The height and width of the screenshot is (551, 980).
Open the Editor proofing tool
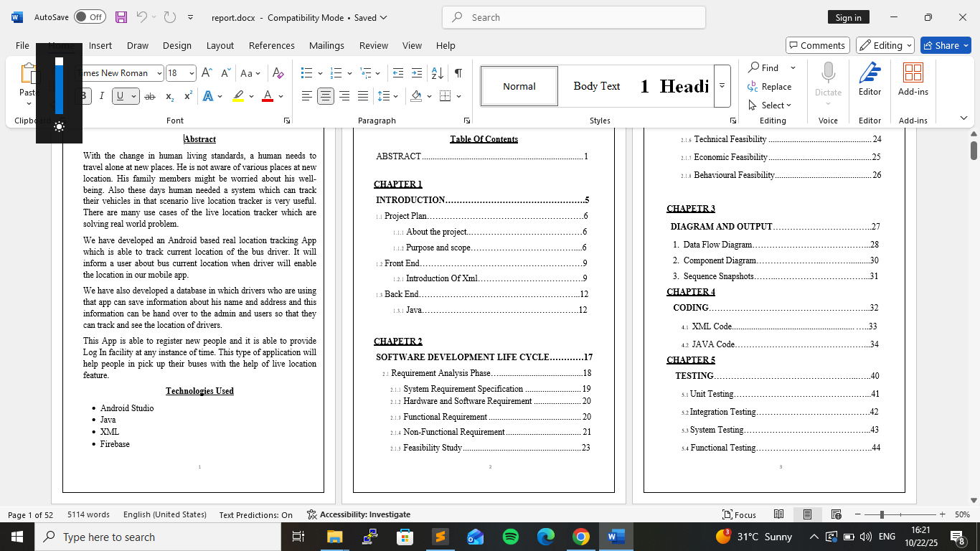[870, 79]
